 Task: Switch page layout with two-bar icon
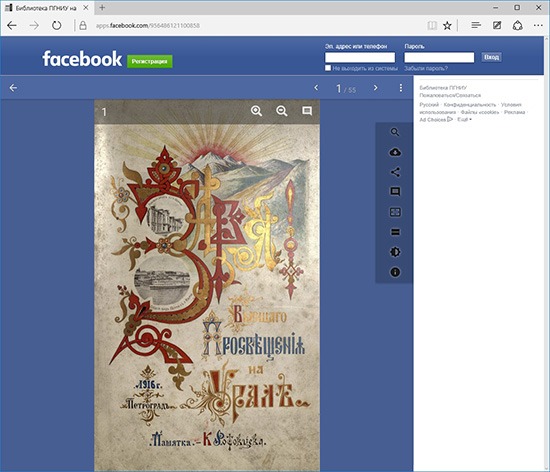pyautogui.click(x=395, y=232)
